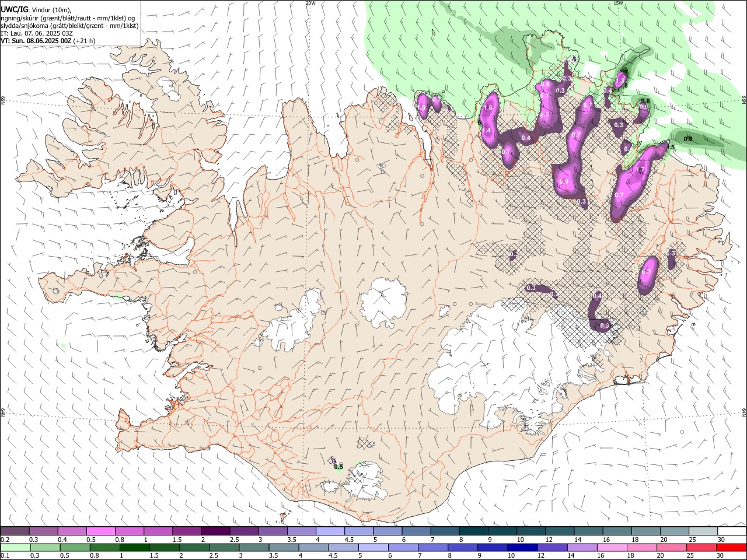The height and width of the screenshot is (560, 747).
Task: Click the bottom-row legend swatch labelled 14
Action: (581, 547)
